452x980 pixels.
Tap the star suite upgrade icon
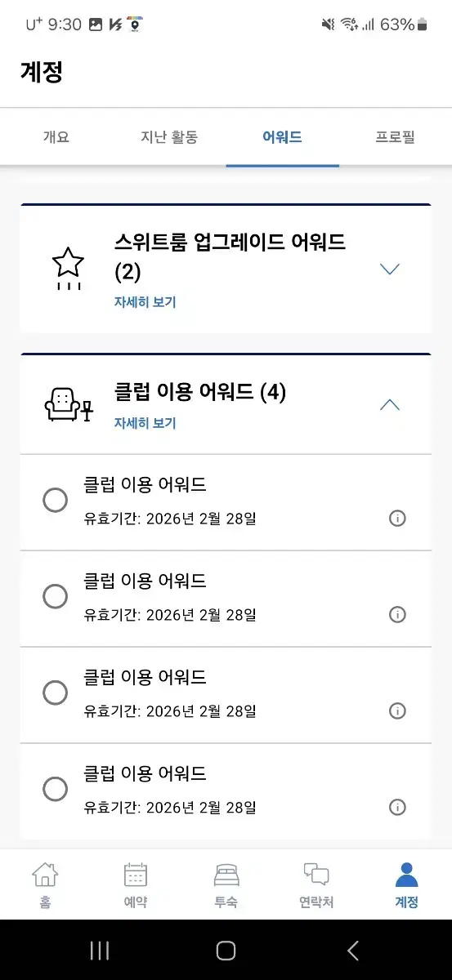[x=68, y=269]
